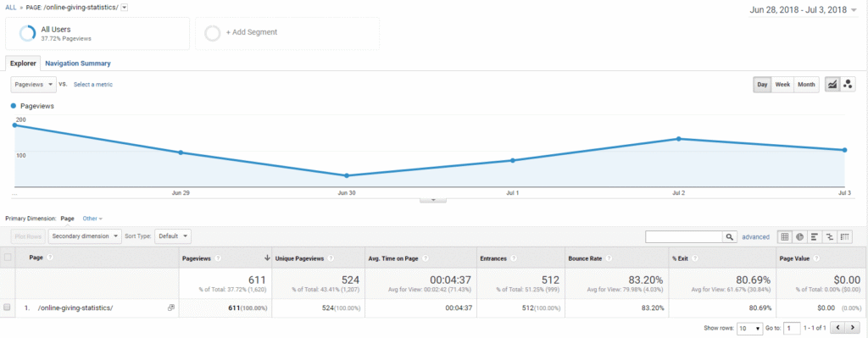Click the Pageviews legend label

[x=37, y=106]
